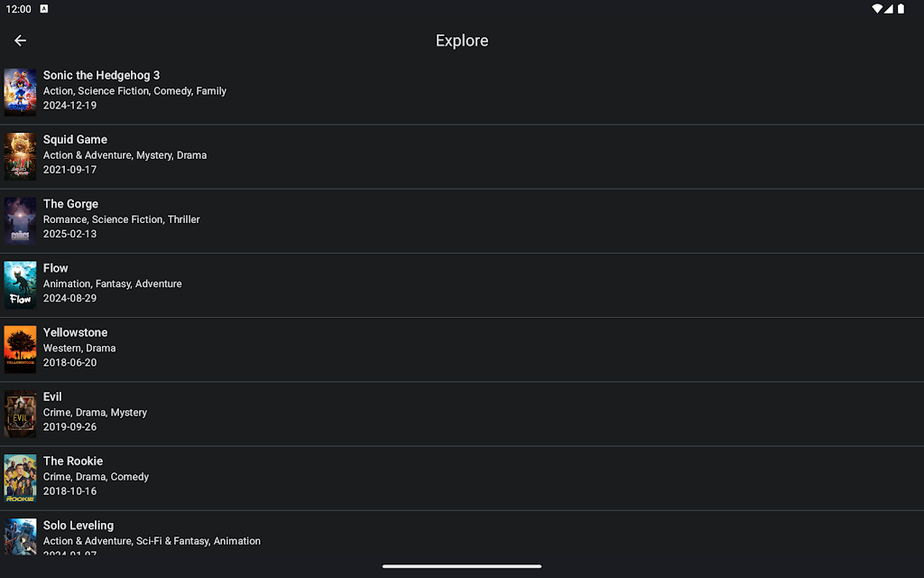Select The Rookie title
This screenshot has width=924, height=578.
[73, 461]
